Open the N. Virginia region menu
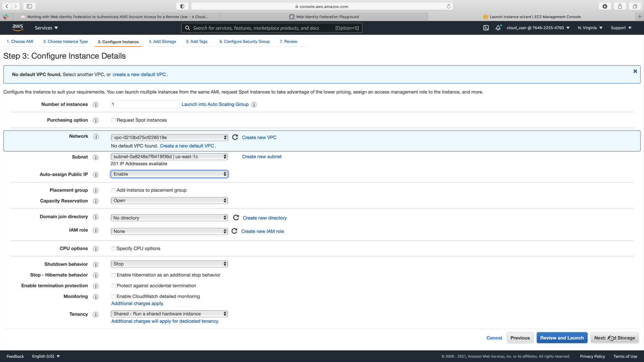This screenshot has height=362, width=644. pyautogui.click(x=590, y=28)
